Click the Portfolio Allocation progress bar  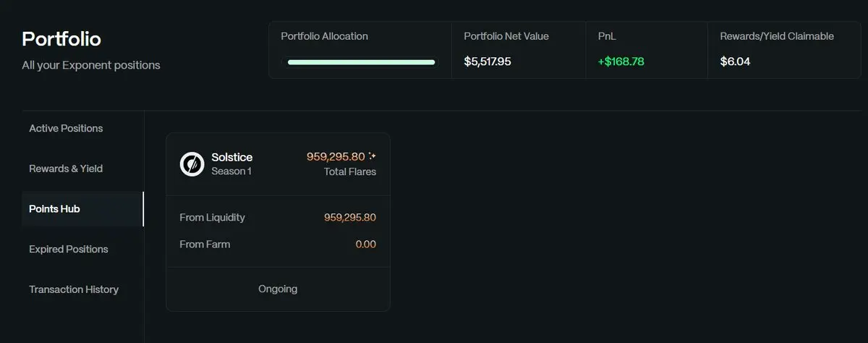pos(361,62)
